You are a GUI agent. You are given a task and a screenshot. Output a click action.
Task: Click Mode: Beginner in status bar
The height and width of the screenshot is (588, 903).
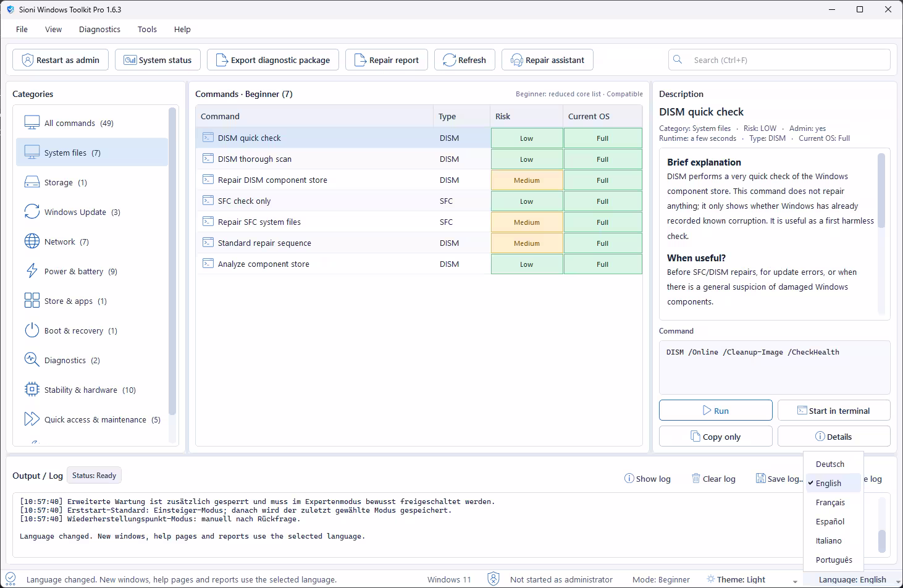pos(661,579)
